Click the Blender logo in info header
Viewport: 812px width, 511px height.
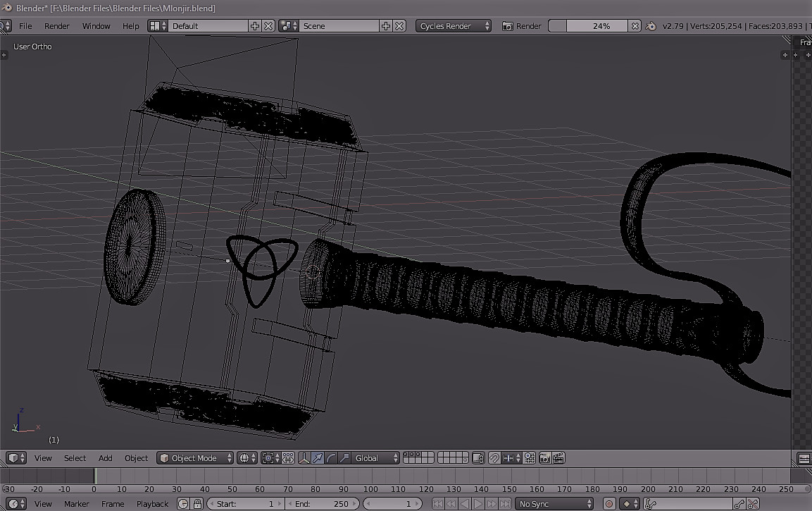[x=651, y=26]
